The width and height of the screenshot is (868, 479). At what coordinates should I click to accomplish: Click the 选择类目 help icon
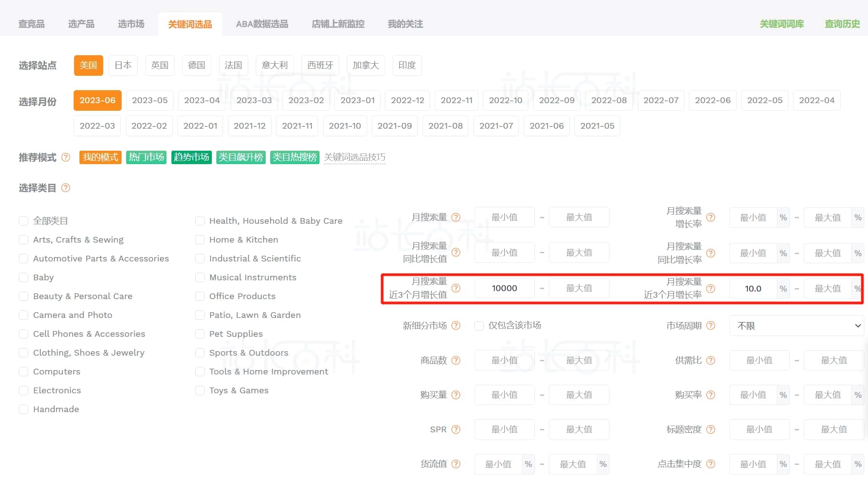[x=66, y=188]
